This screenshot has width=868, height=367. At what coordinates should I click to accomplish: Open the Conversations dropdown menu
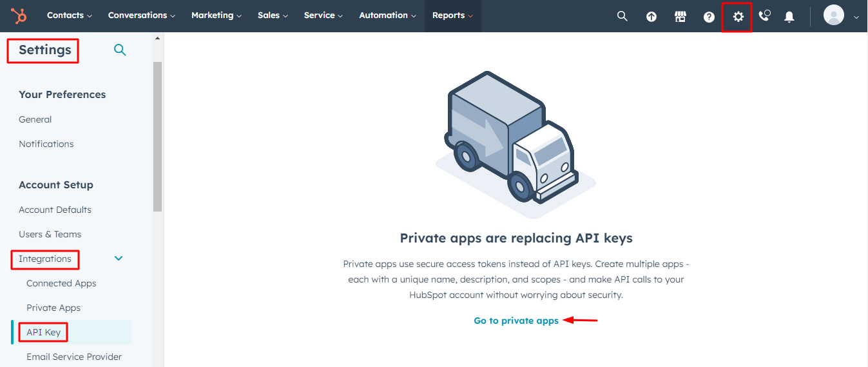point(142,15)
